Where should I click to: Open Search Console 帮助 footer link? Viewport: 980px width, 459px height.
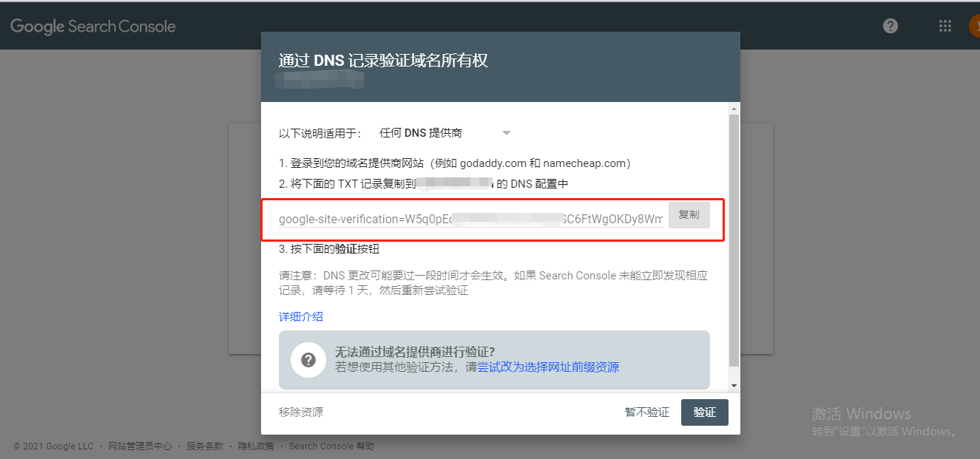pos(331,446)
